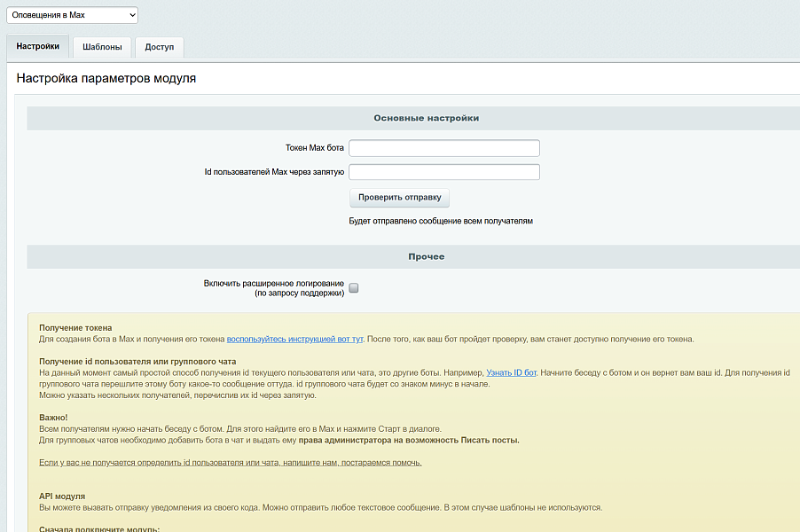Click the "Токен Max бота" field label
Image resolution: width=800 pixels, height=532 pixels.
click(x=314, y=148)
